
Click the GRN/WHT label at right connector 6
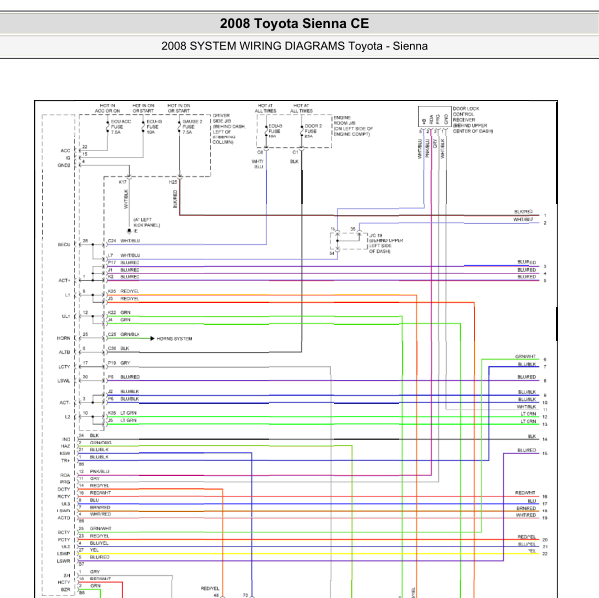click(x=525, y=357)
